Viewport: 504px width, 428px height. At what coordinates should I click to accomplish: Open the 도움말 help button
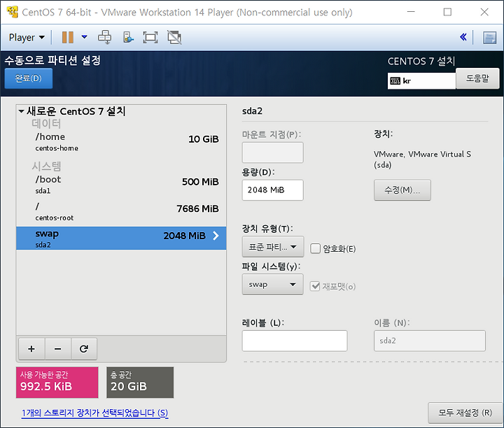tap(477, 78)
